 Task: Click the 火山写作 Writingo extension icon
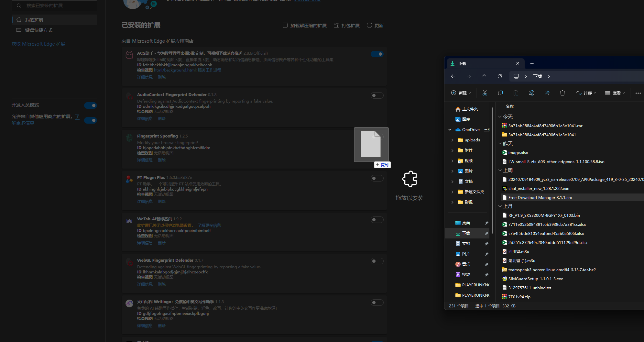(x=129, y=303)
